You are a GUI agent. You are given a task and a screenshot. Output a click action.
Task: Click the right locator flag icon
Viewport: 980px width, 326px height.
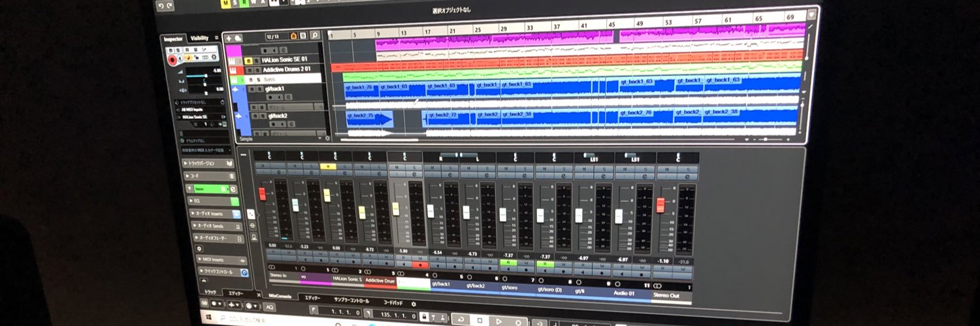point(369,314)
